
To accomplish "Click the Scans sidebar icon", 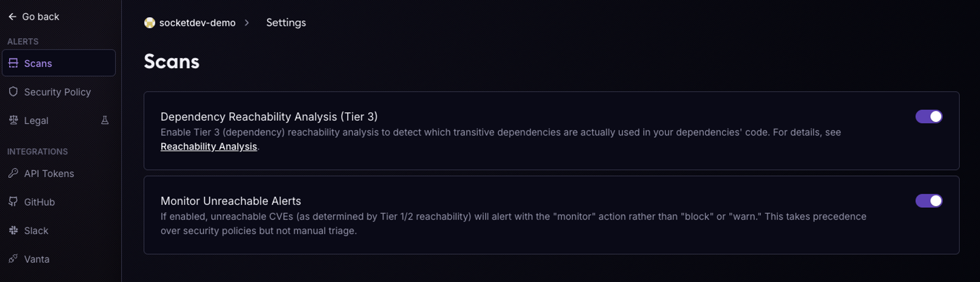I will [x=13, y=63].
